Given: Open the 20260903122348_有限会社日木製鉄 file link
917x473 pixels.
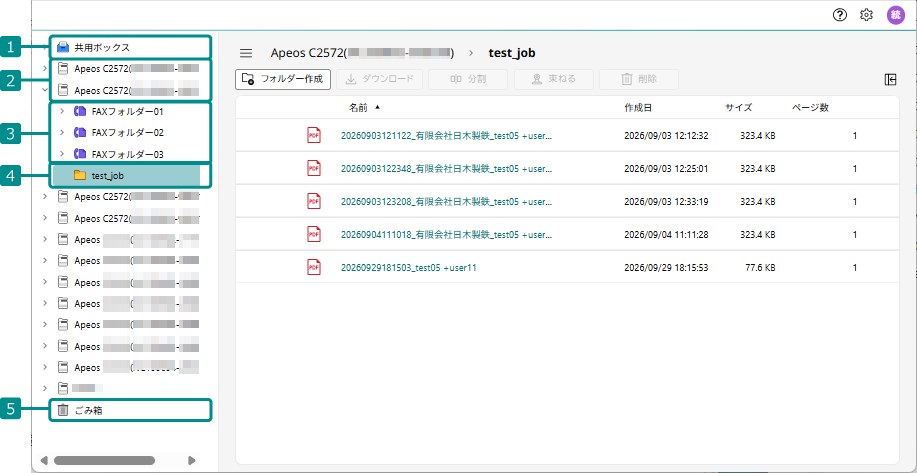Looking at the screenshot, I should [446, 168].
